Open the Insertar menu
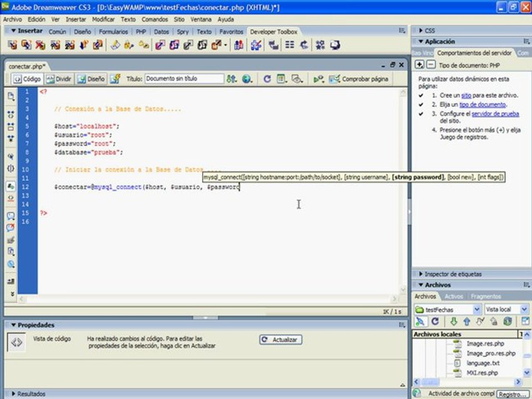Viewport: 532px width, 399px height. [x=76, y=19]
